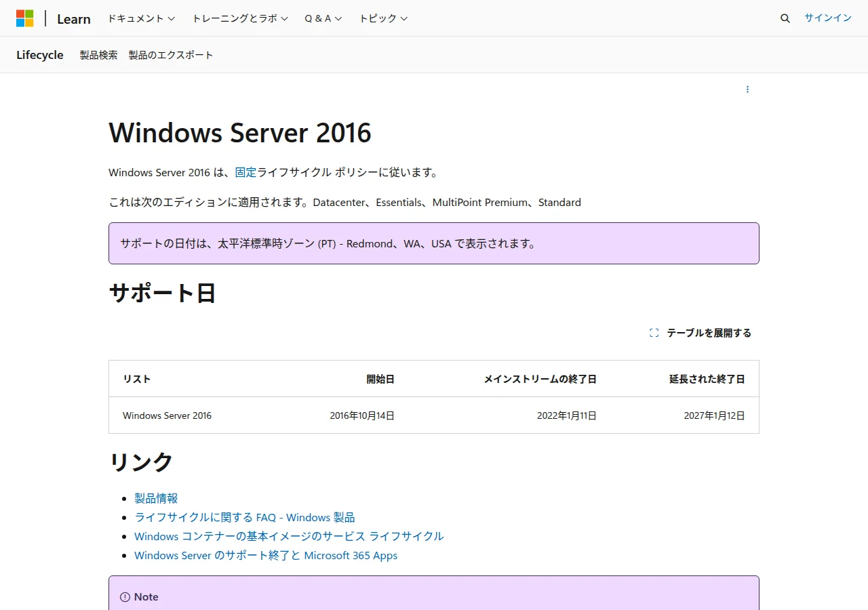
Task: Click the メインストリームの終了日 column header
Action: tap(540, 379)
